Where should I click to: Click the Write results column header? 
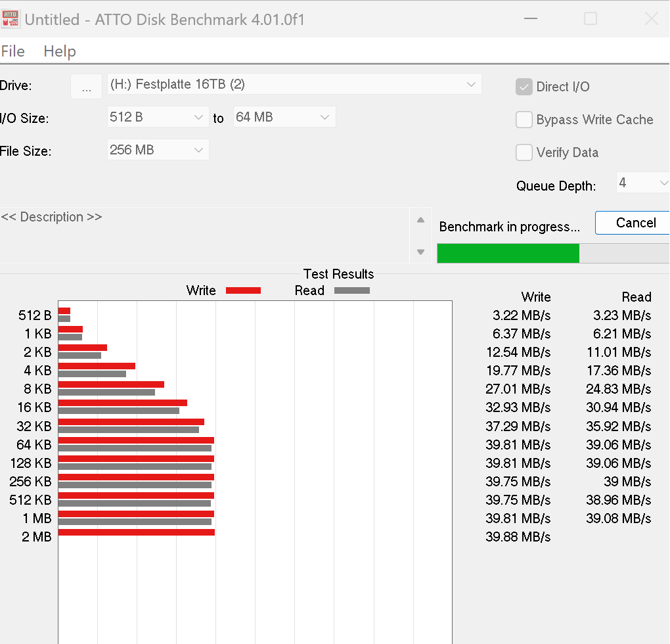point(536,297)
